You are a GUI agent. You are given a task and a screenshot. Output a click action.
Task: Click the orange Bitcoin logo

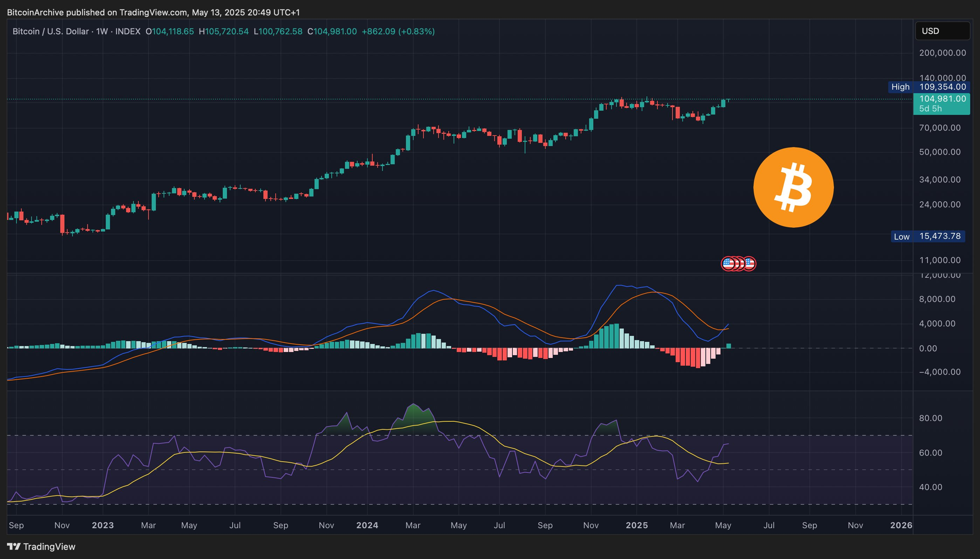click(793, 187)
